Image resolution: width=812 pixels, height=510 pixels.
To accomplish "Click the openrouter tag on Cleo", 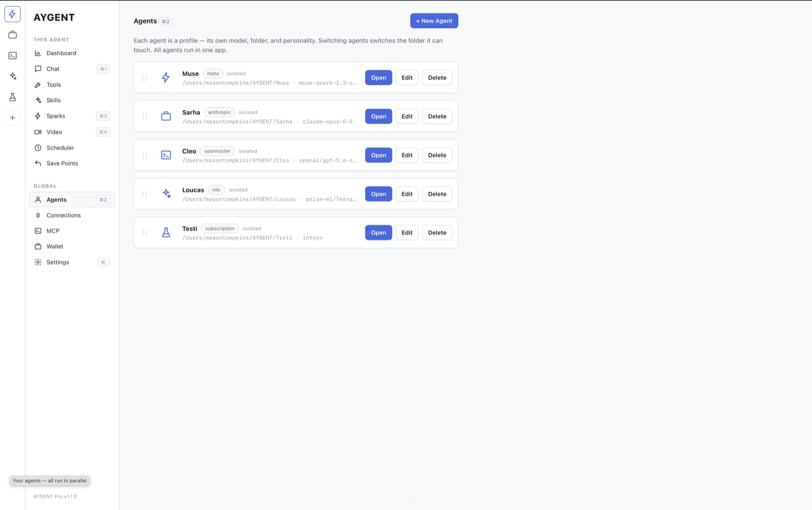I will click(217, 151).
